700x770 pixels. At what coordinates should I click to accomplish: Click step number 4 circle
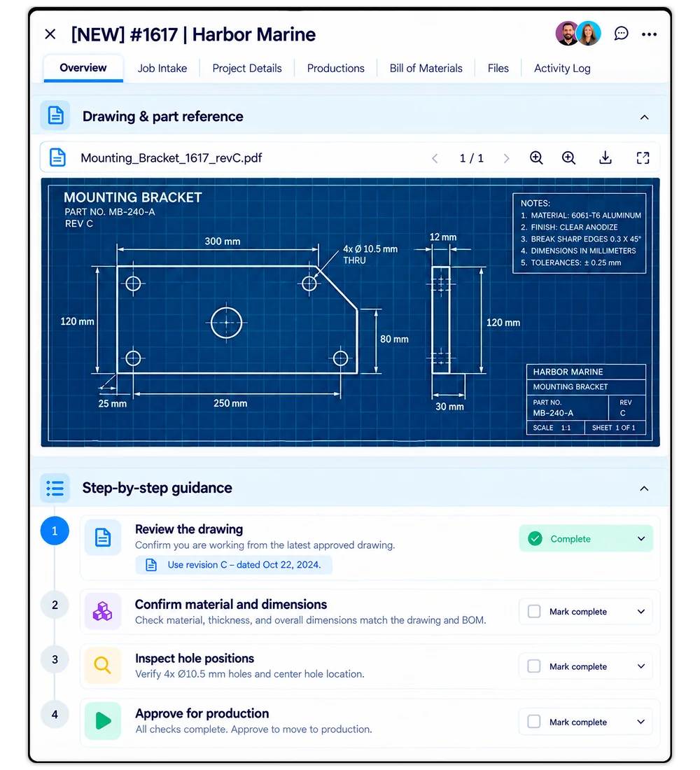[x=55, y=715]
